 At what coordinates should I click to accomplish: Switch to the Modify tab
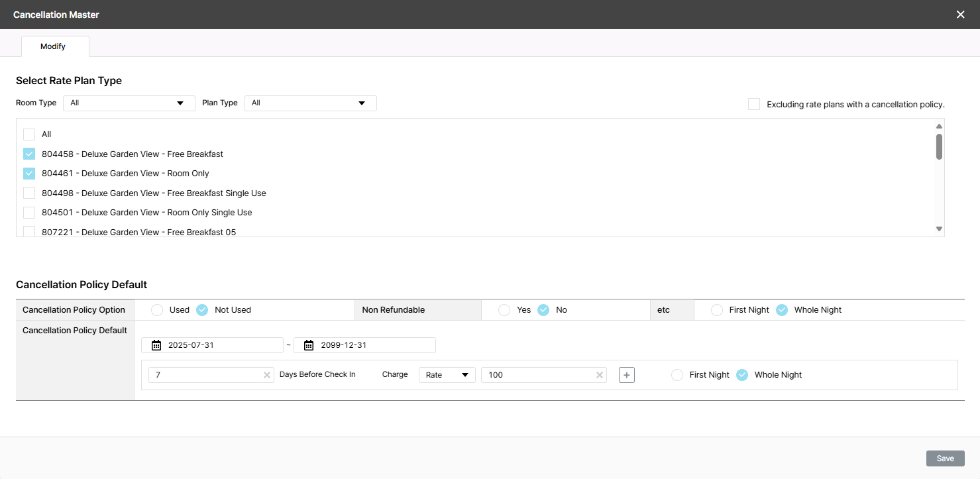pos(53,46)
